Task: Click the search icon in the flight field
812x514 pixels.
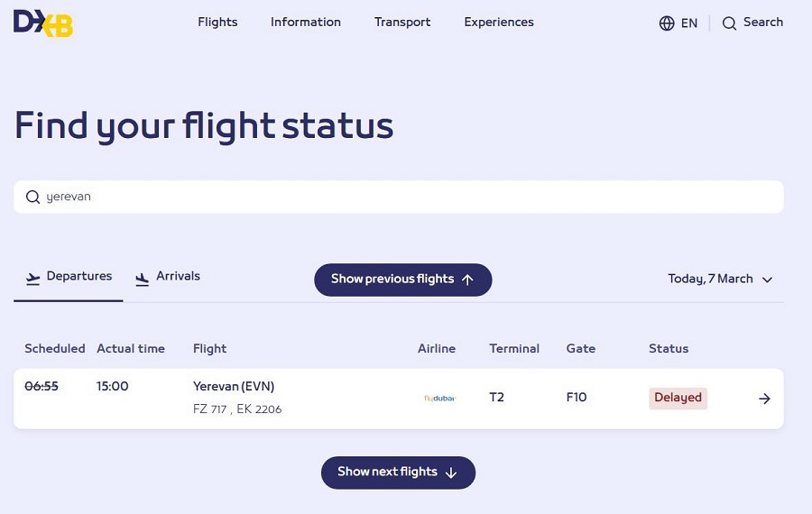Action: pos(32,197)
